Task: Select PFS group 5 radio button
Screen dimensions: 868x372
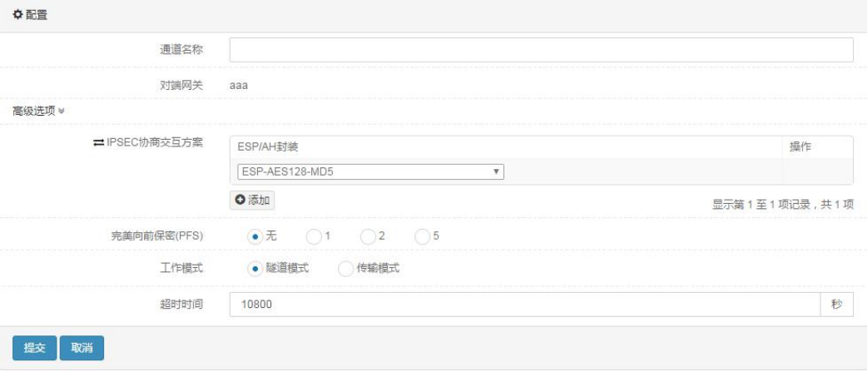Action: coord(423,236)
